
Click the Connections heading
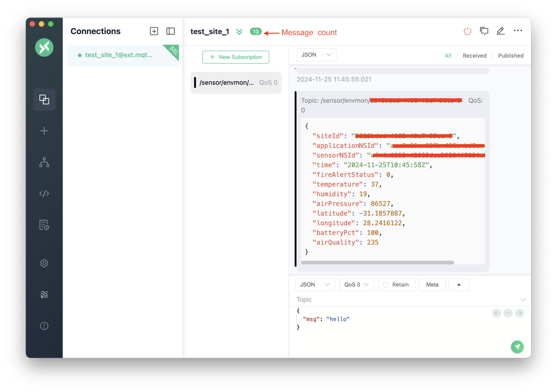[95, 31]
